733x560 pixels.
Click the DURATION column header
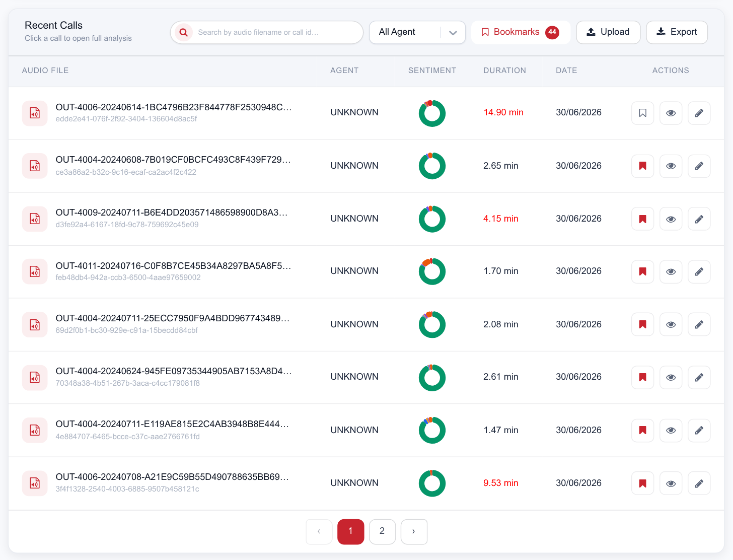[504, 71]
